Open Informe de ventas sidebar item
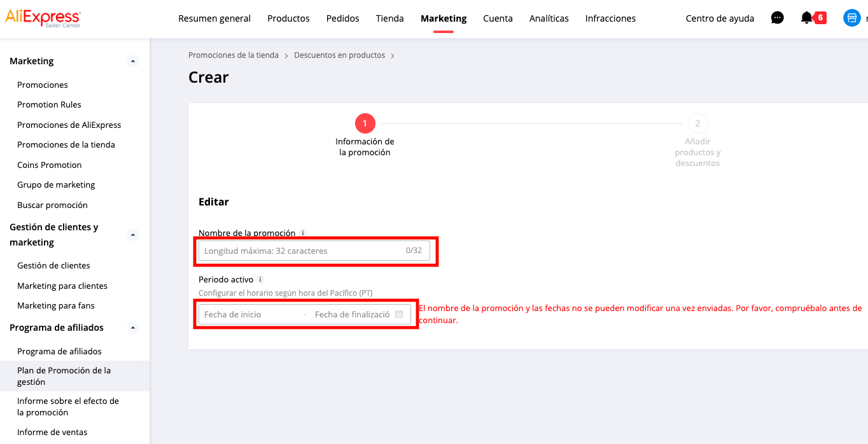 coord(52,432)
